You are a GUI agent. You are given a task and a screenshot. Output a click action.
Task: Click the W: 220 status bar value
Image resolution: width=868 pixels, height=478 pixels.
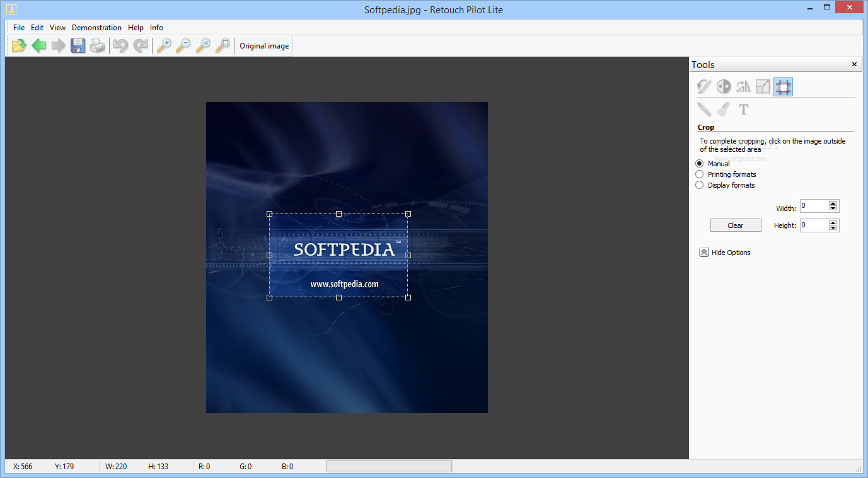(116, 467)
